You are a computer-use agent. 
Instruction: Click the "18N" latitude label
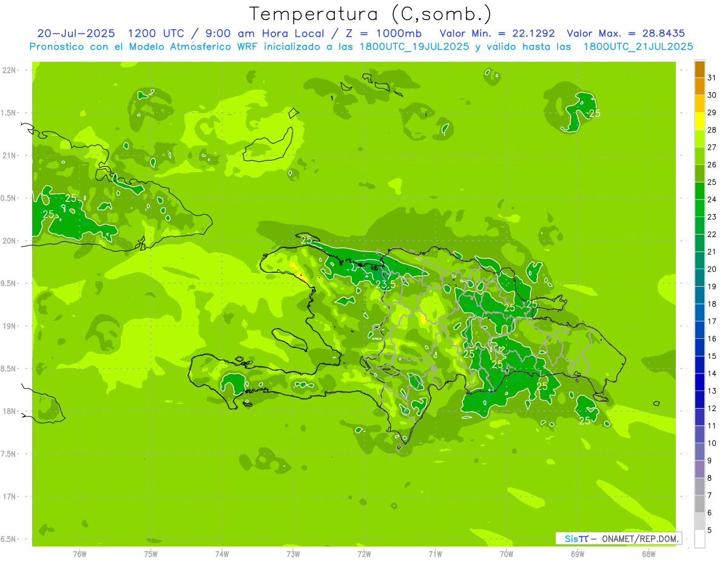pyautogui.click(x=10, y=412)
